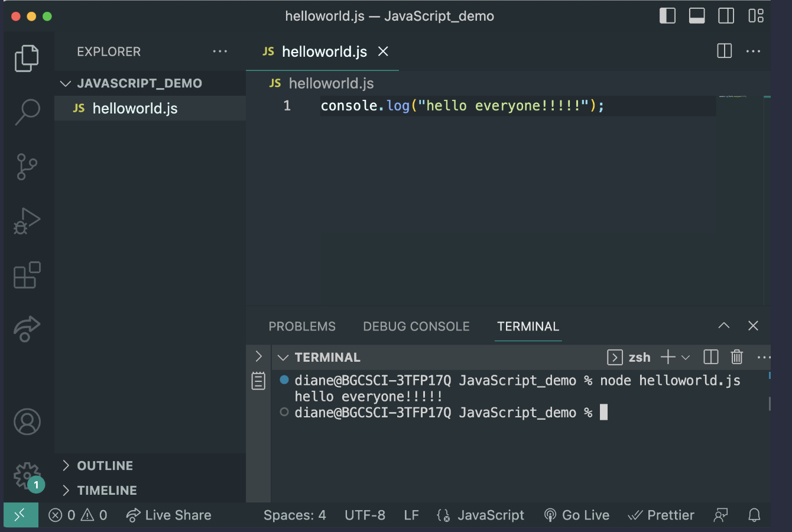The image size is (792, 532).
Task: Start a Live Share session
Action: point(168,515)
